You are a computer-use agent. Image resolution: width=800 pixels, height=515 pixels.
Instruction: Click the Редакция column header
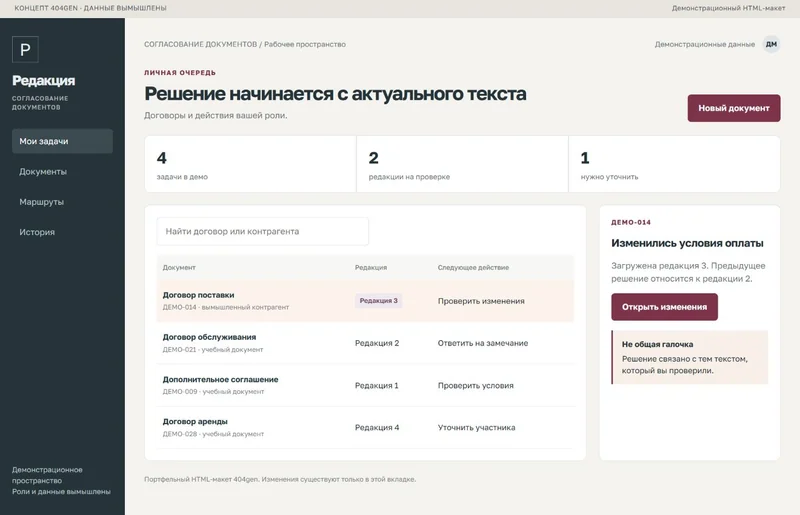[371, 267]
